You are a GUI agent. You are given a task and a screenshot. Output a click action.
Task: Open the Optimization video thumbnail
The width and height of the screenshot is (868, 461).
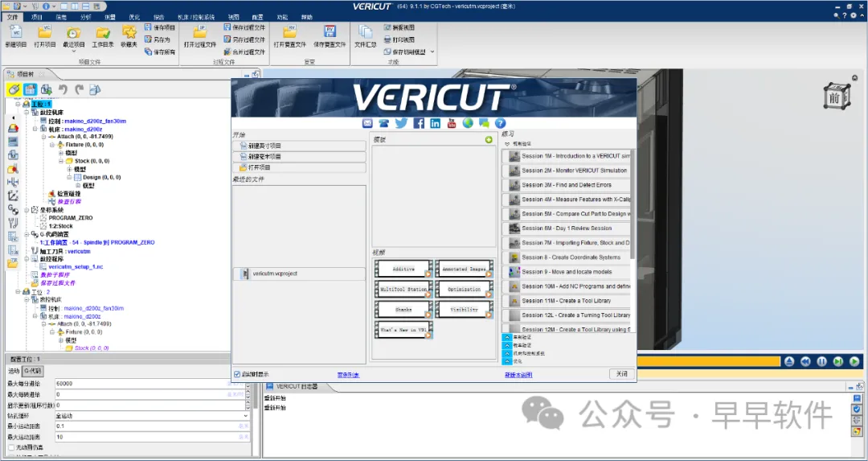[464, 290]
